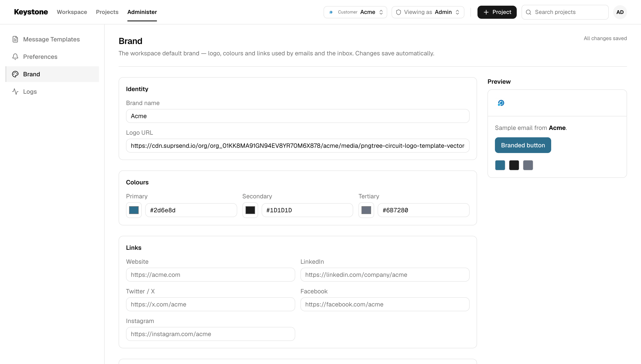Click the Acme logo in email preview
641x364 pixels.
[x=501, y=103]
